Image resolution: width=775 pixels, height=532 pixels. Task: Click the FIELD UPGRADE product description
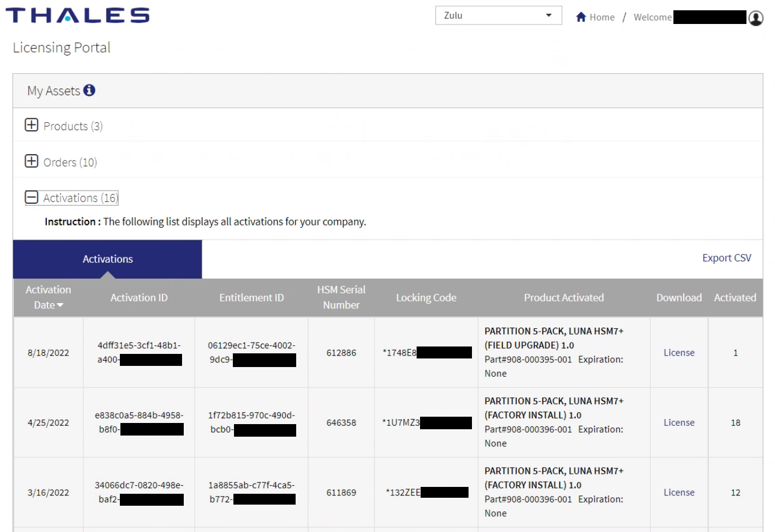coord(554,352)
